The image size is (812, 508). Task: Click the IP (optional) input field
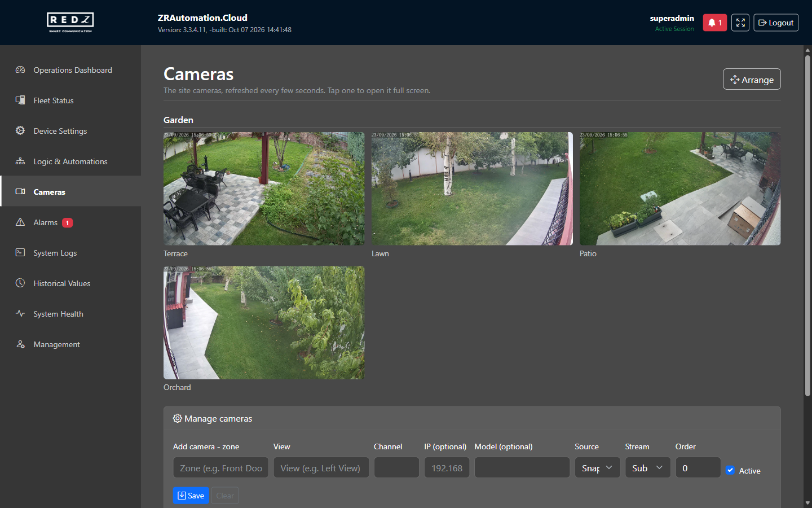(x=447, y=468)
